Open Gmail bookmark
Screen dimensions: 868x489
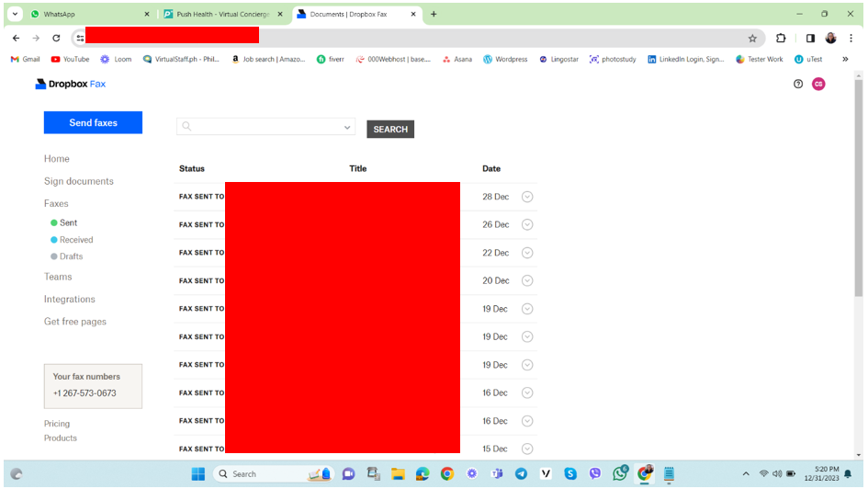tap(25, 59)
